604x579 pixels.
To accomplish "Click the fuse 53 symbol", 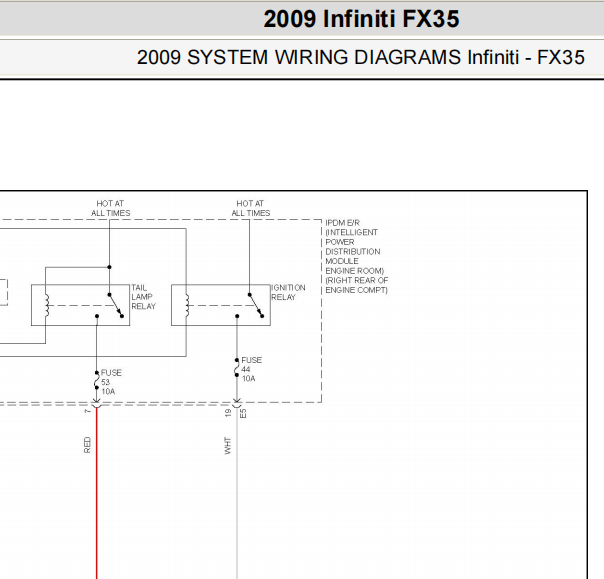I will [x=97, y=380].
